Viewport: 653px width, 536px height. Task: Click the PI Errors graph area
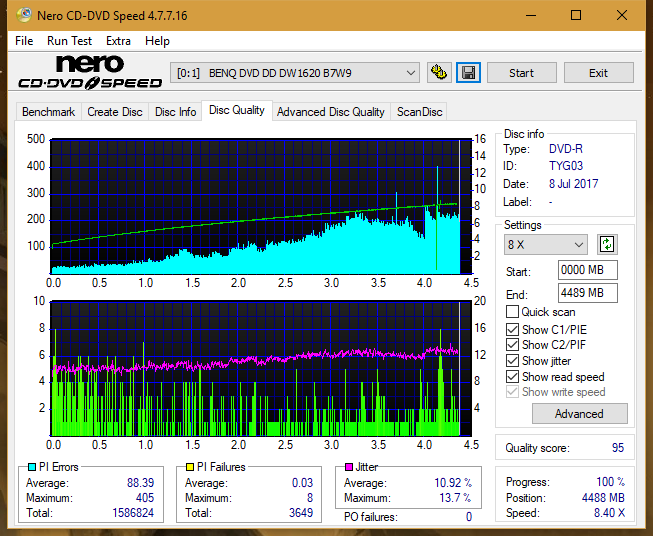tap(262, 207)
